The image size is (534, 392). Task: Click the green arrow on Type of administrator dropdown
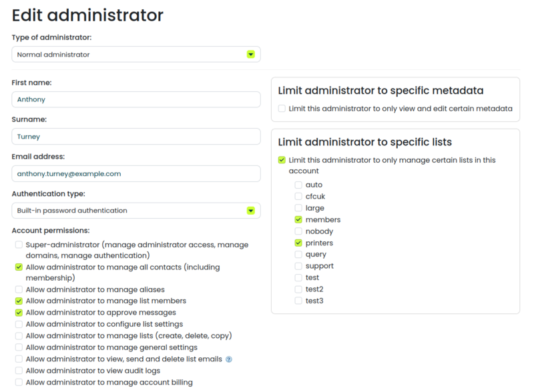coord(250,54)
